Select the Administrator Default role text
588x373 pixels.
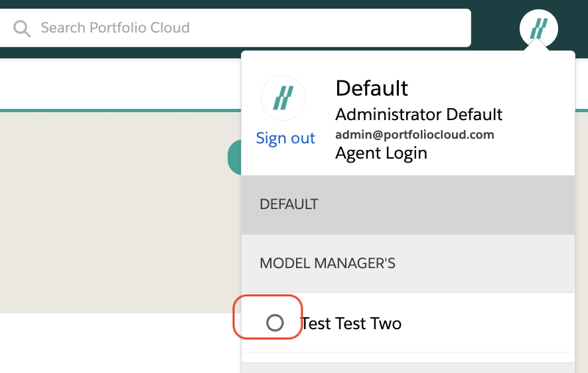click(x=419, y=114)
